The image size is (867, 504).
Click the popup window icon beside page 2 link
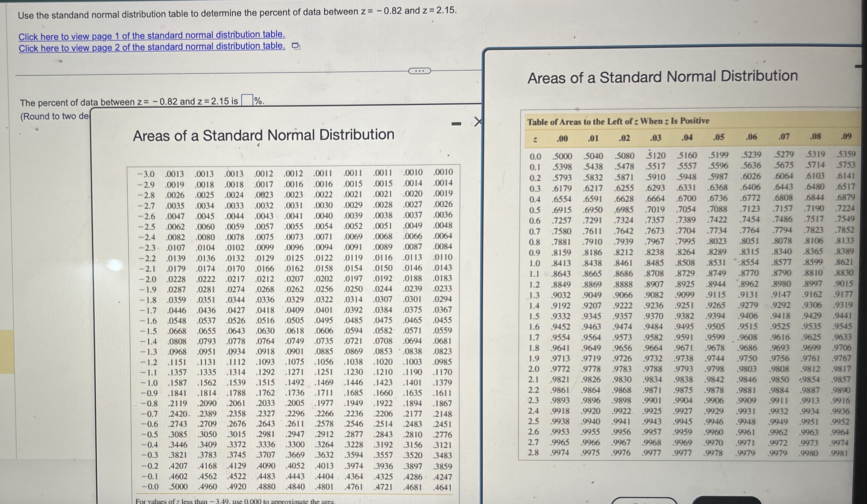tap(296, 46)
